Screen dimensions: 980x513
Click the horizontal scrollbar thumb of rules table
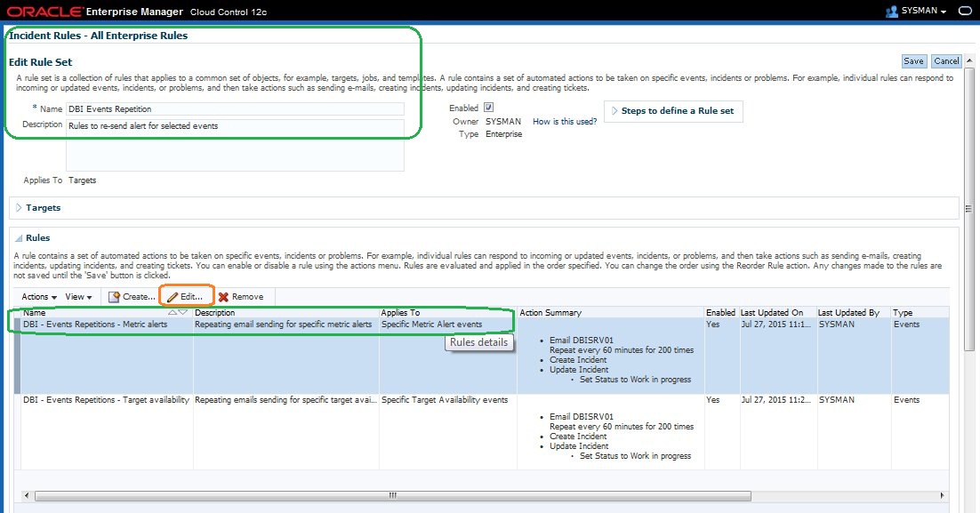click(x=393, y=495)
